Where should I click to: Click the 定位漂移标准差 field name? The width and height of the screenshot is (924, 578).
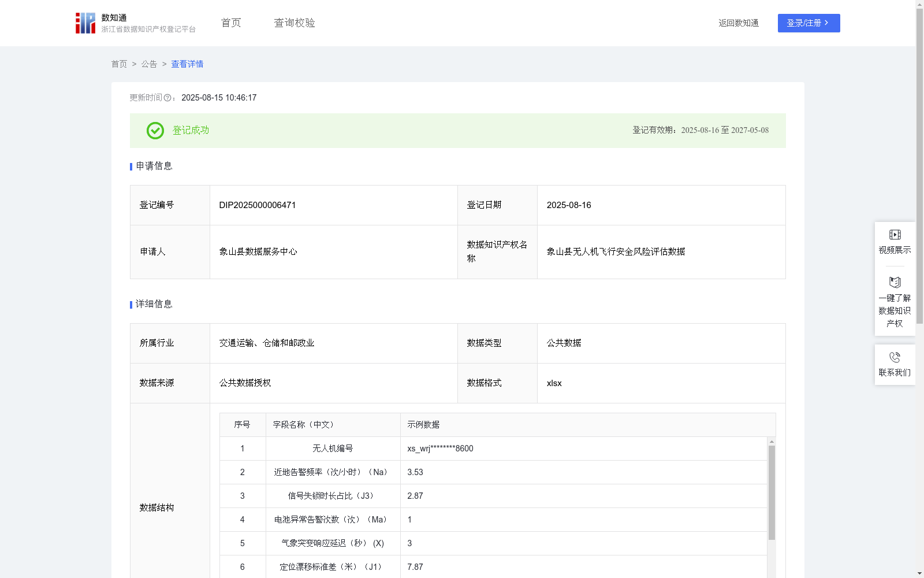tap(333, 567)
